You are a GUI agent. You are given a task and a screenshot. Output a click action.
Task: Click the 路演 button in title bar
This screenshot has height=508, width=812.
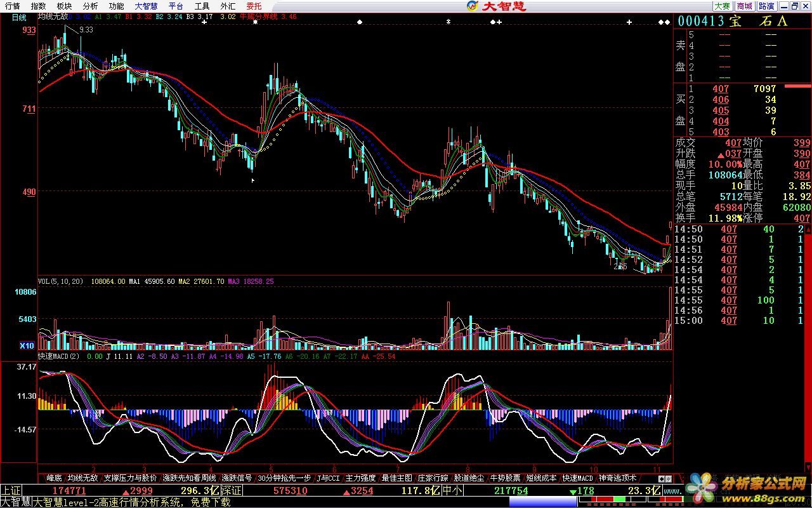766,6
